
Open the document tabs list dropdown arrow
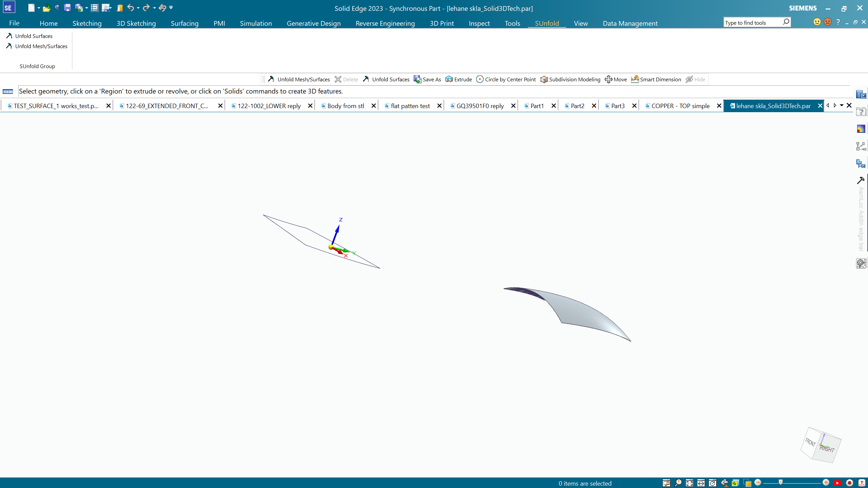click(842, 106)
